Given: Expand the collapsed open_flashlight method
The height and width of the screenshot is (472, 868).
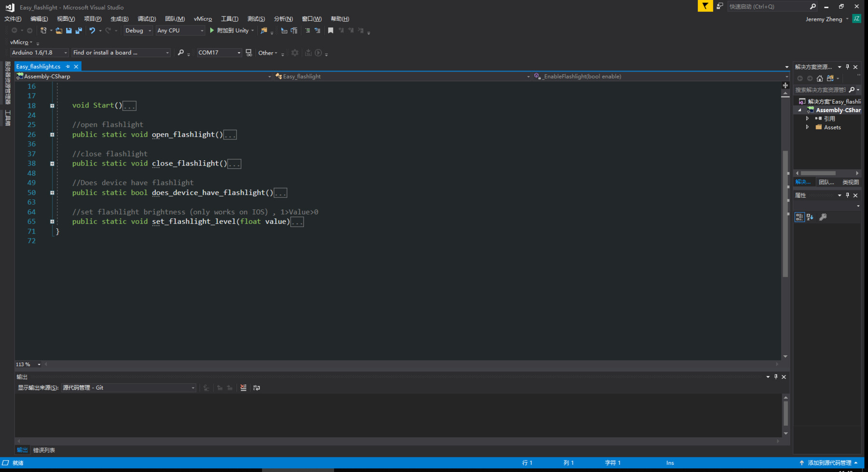Looking at the screenshot, I should [52, 135].
